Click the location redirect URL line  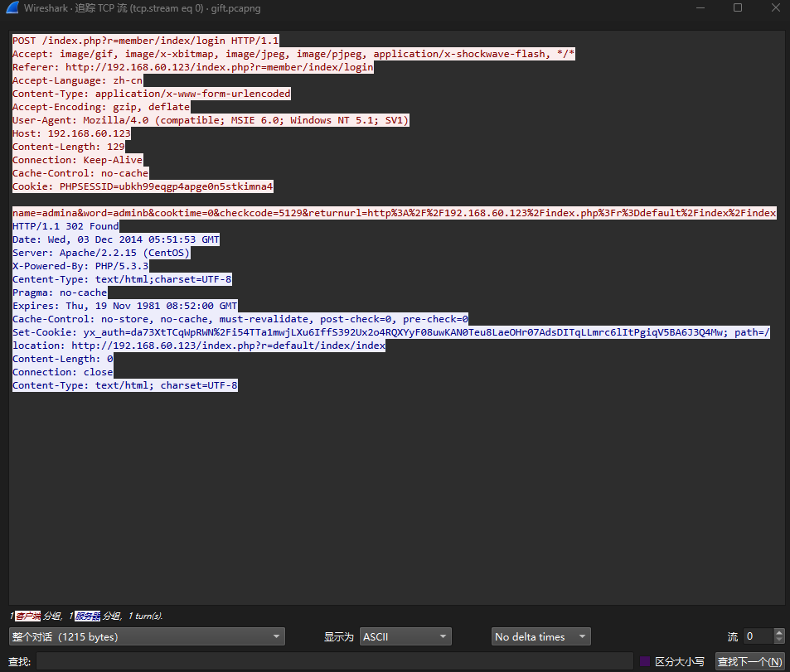coord(199,346)
